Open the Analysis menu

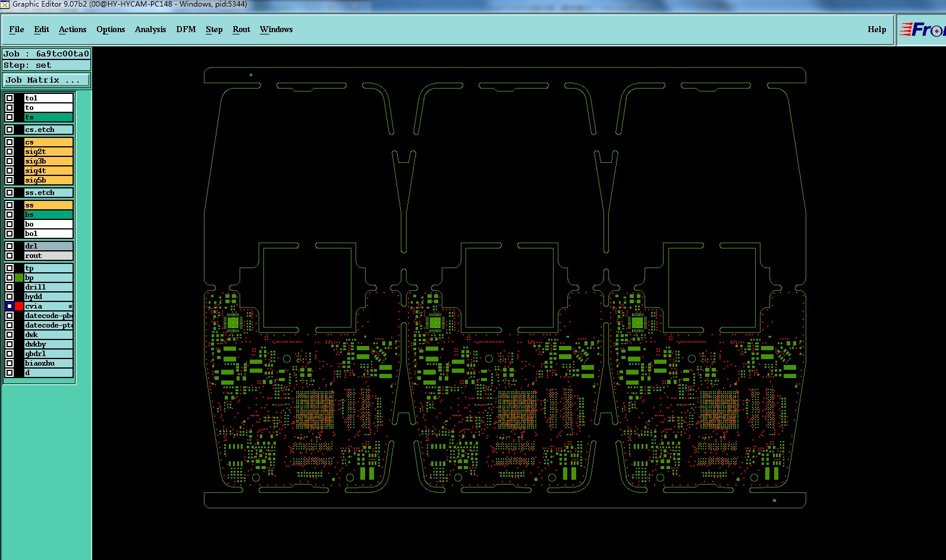(150, 29)
